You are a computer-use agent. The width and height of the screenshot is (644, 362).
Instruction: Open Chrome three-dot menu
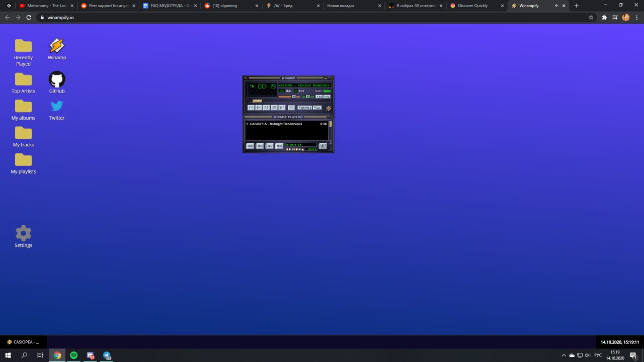click(x=636, y=17)
